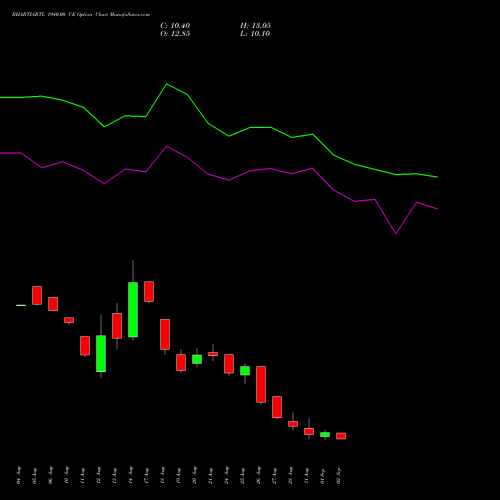The width and height of the screenshot is (500, 500).
Task: Select the '01 Sep' date label
Action: tap(323, 475)
